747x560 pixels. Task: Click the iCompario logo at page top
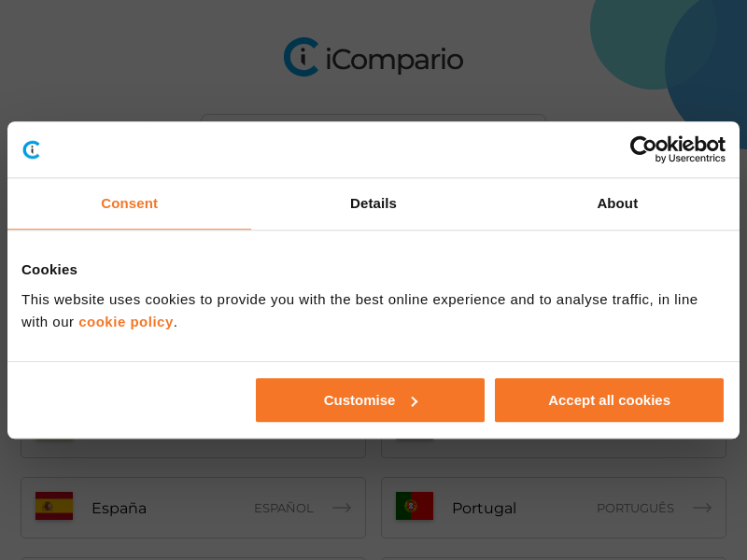pyautogui.click(x=373, y=58)
